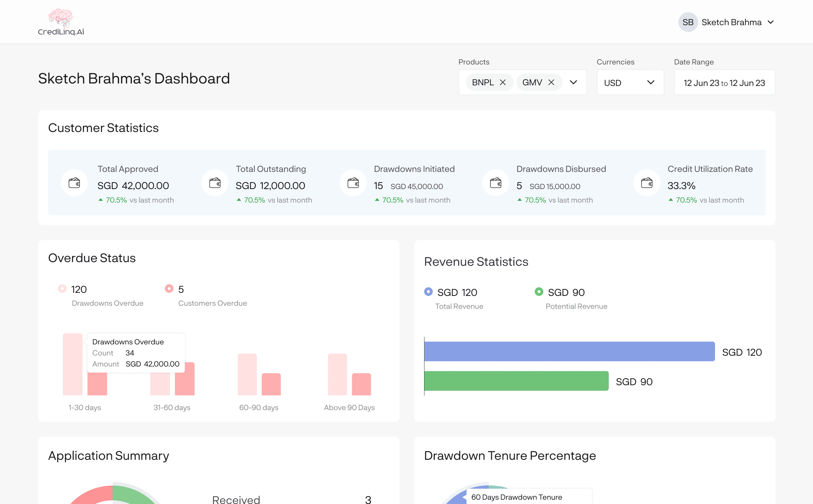The width and height of the screenshot is (813, 504).
Task: Click the blue SGD 120 revenue bar
Action: (569, 351)
